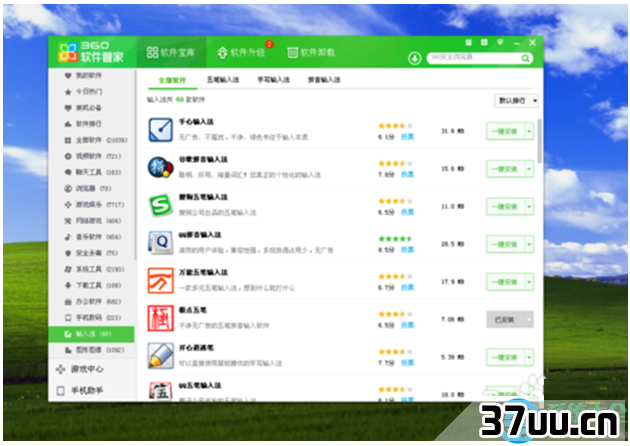Open the 软件升级 software upgrade tab

[242, 53]
